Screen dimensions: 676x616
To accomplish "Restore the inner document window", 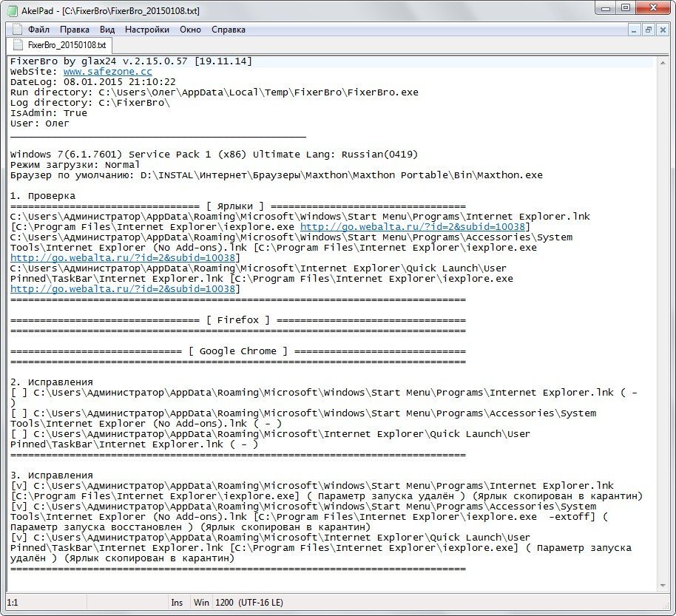I will [x=648, y=30].
